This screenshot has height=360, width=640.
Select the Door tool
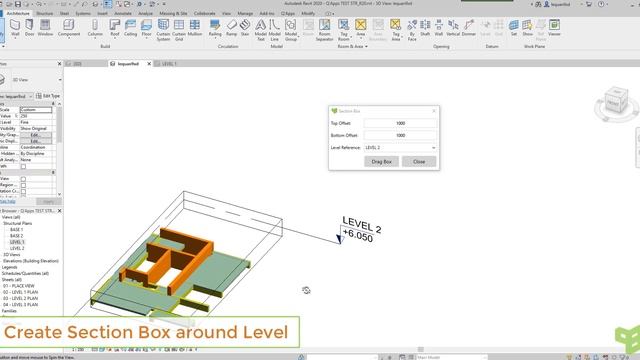click(x=29, y=28)
